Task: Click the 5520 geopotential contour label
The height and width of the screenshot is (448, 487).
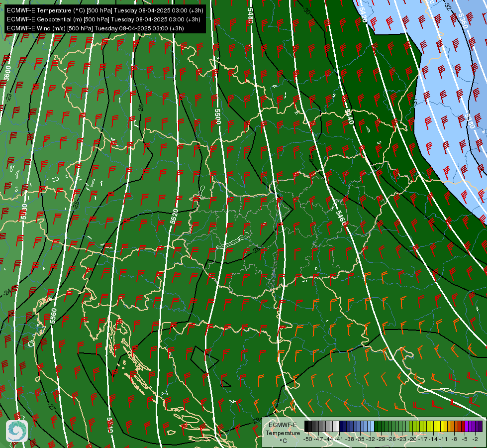Action: [174, 217]
